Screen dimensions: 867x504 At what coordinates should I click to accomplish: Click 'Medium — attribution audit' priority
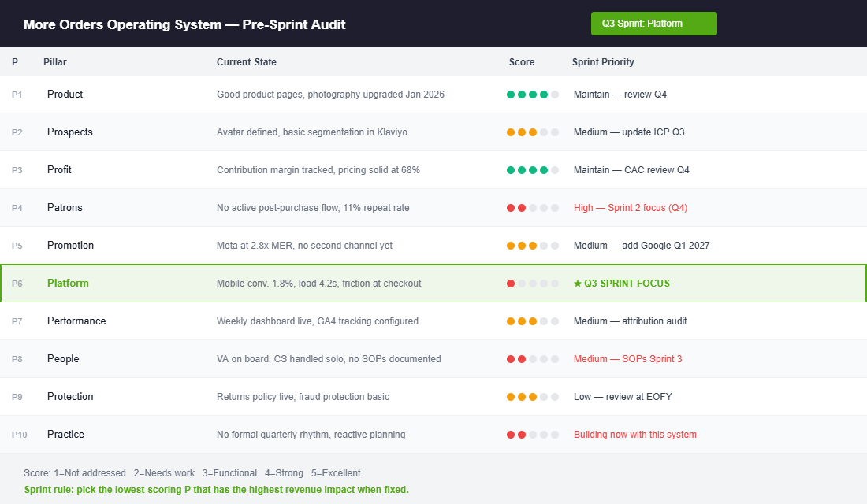coord(630,321)
